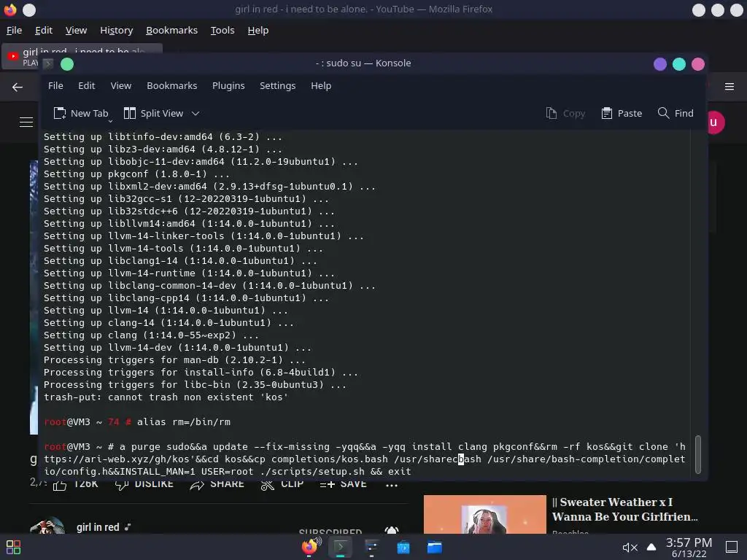Open Find in Konsole toolbar
747x560 pixels.
click(x=675, y=113)
